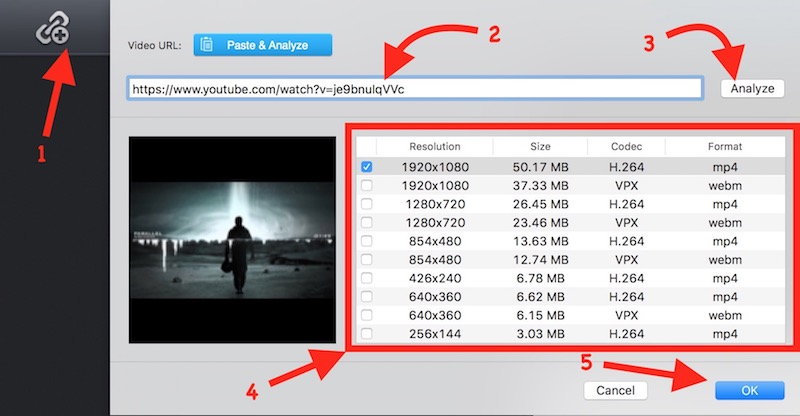
Task: Click the Codec column header
Action: (x=627, y=147)
